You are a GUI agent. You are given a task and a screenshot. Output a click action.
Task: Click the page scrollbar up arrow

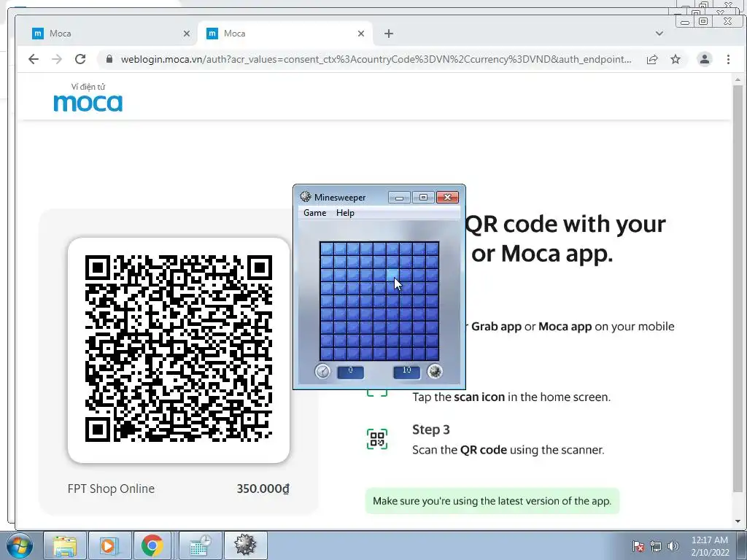738,79
